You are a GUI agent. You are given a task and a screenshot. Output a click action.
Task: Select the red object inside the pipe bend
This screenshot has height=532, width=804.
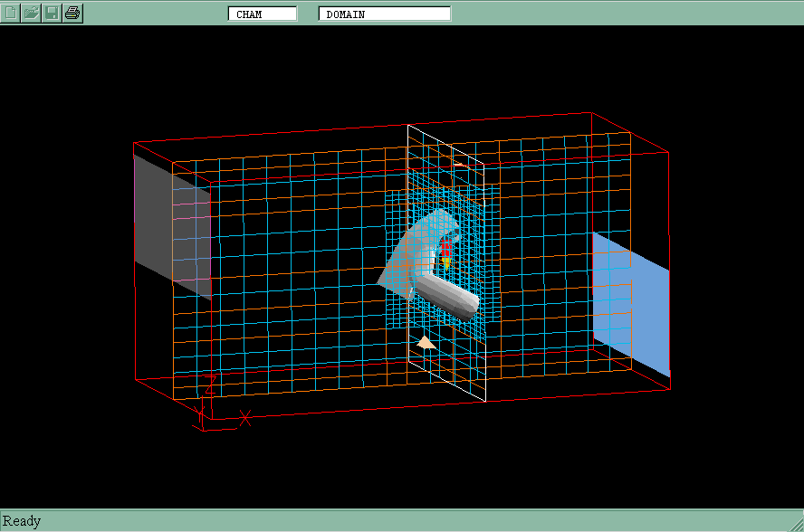(445, 248)
